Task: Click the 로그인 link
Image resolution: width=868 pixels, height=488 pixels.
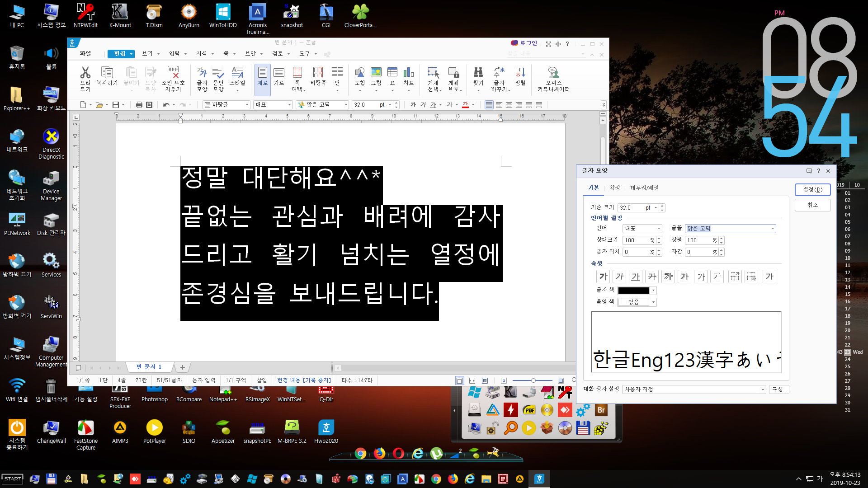Action: (x=524, y=43)
